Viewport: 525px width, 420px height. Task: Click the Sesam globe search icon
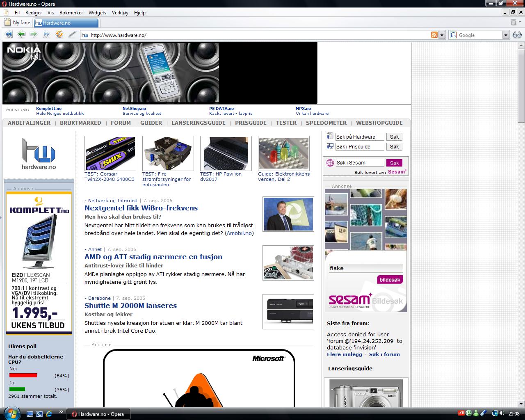[330, 163]
